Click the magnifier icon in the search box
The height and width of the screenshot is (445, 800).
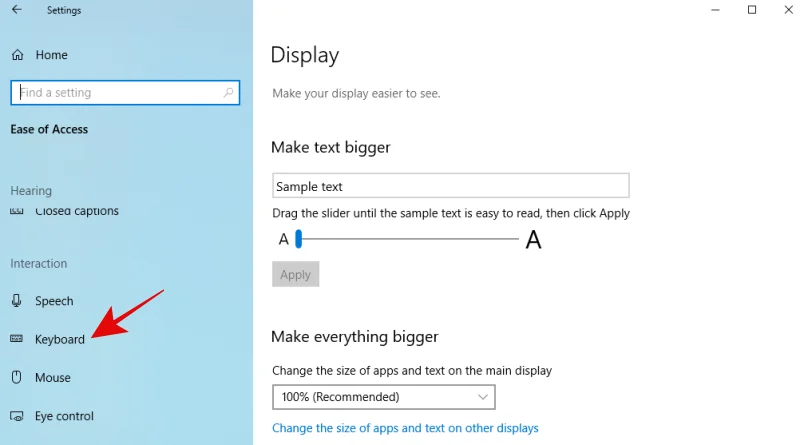[229, 93]
